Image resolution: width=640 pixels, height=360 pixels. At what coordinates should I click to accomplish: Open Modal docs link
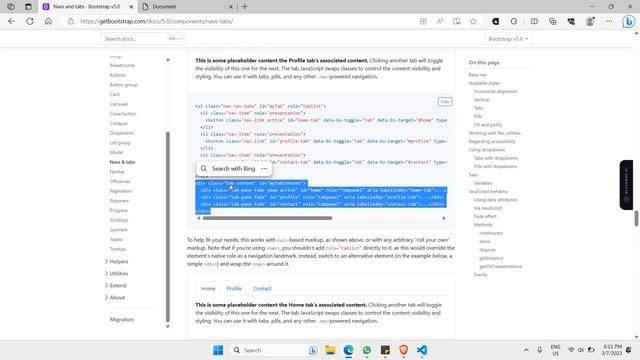coord(116,152)
